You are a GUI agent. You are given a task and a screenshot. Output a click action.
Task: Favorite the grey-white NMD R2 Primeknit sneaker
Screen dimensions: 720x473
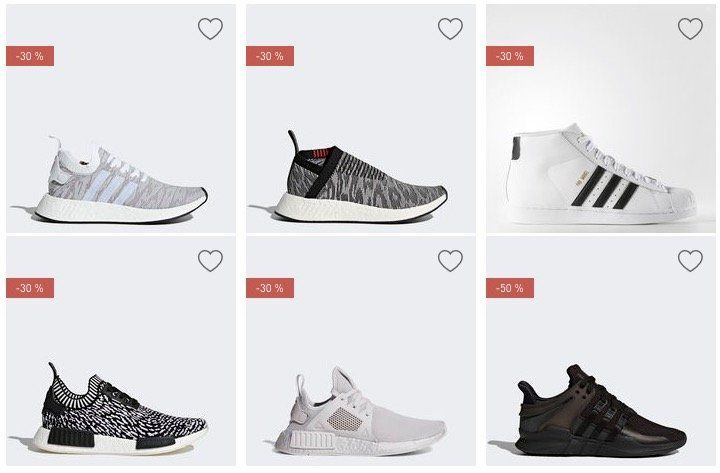210,29
